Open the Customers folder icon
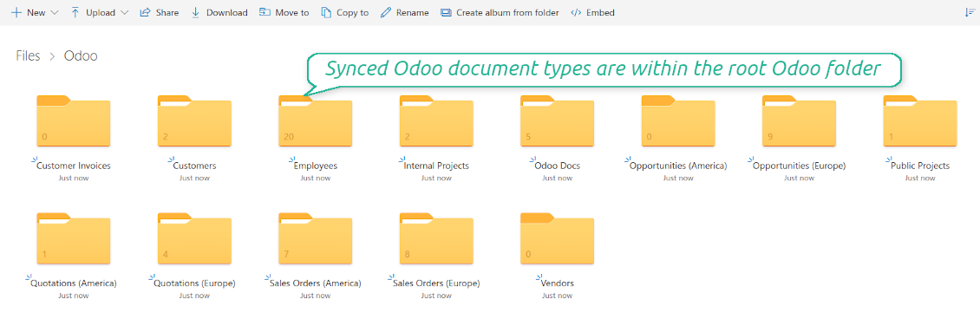The image size is (980, 319). click(194, 120)
